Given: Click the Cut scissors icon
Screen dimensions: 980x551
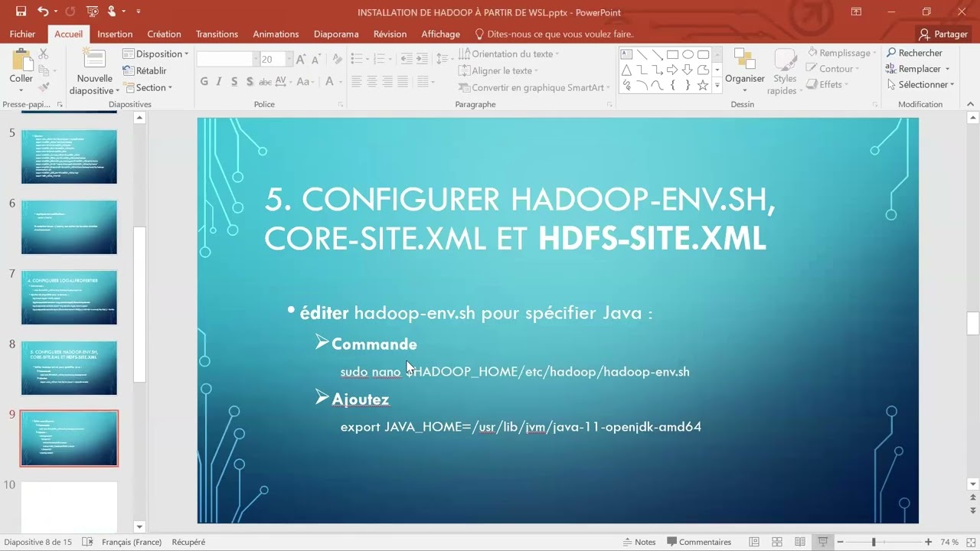Looking at the screenshot, I should pos(44,54).
